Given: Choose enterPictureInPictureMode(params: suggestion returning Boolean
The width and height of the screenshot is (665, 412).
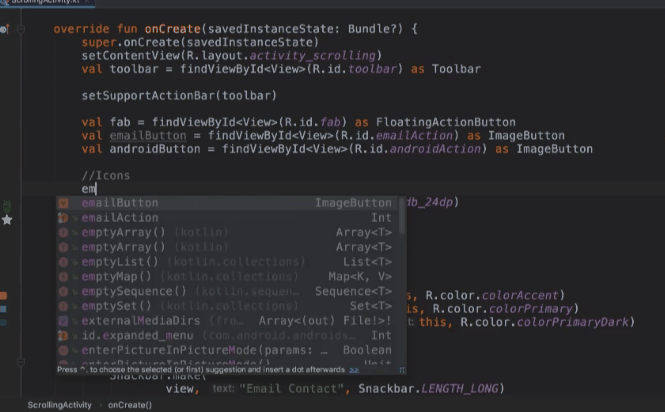Looking at the screenshot, I should [227, 350].
